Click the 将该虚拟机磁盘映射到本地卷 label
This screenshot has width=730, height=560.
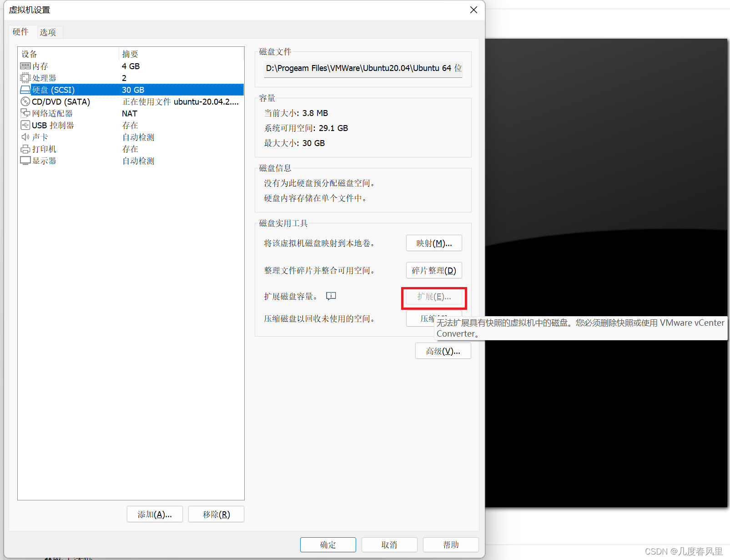[319, 243]
